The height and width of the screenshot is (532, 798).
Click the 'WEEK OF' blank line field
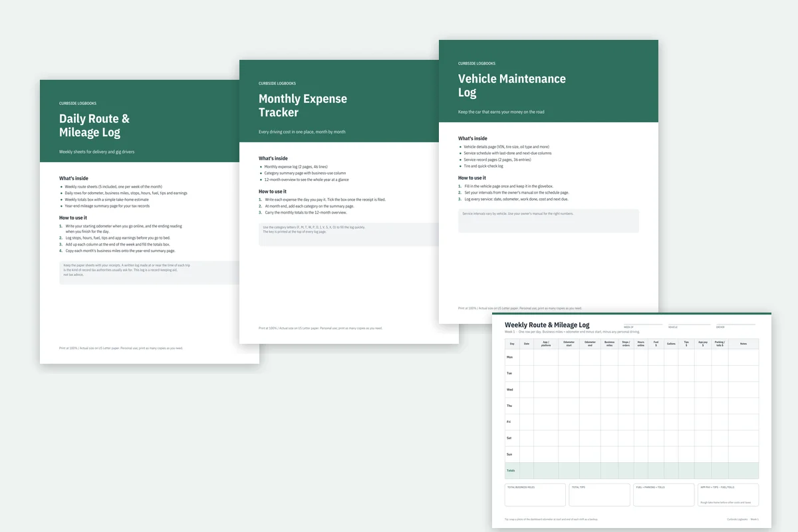click(644, 324)
